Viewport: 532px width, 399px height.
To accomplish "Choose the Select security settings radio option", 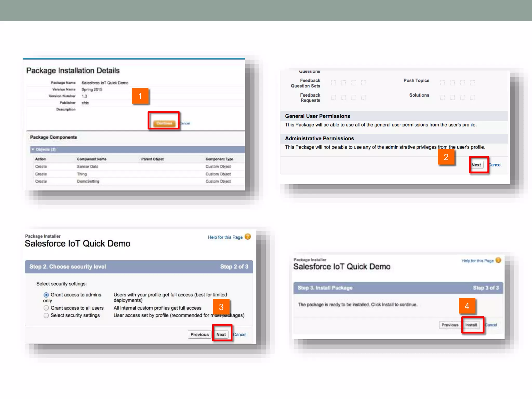I will tap(46, 315).
